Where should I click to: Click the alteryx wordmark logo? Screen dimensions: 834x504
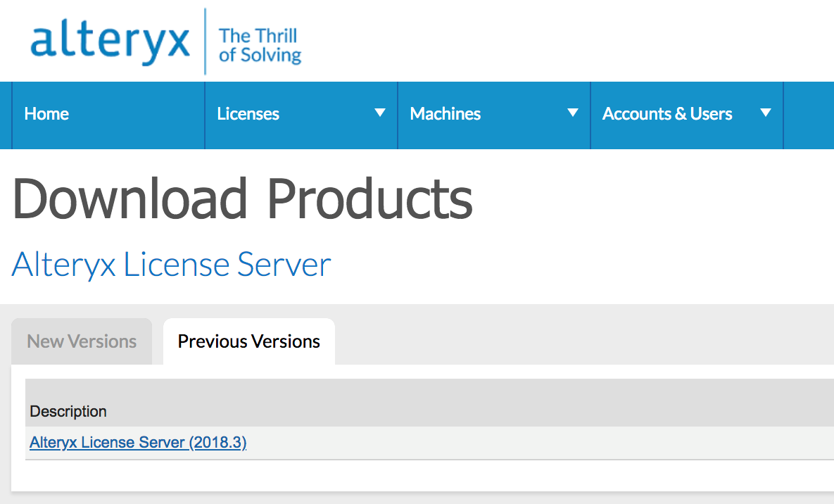coord(110,42)
